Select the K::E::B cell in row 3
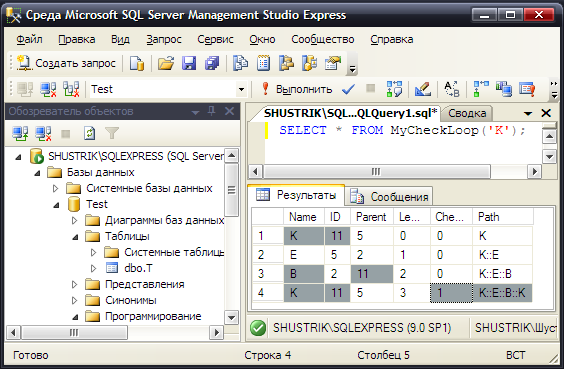564x369 pixels. click(502, 274)
